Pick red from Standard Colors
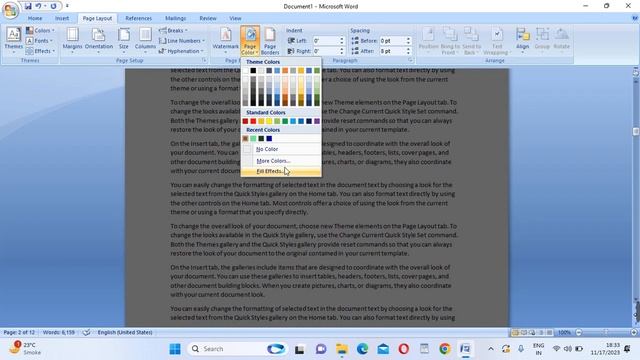 tap(253, 121)
